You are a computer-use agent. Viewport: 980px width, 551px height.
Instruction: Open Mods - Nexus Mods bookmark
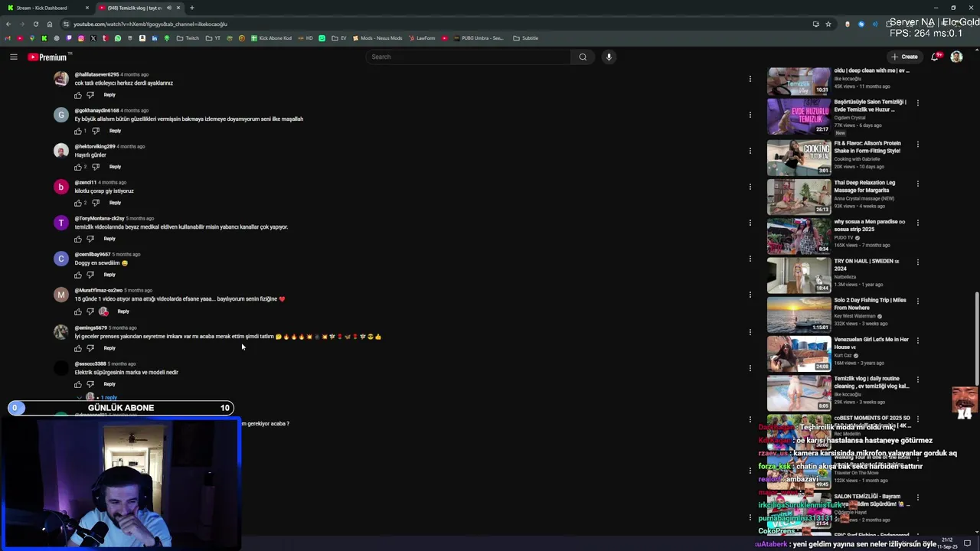tap(377, 38)
